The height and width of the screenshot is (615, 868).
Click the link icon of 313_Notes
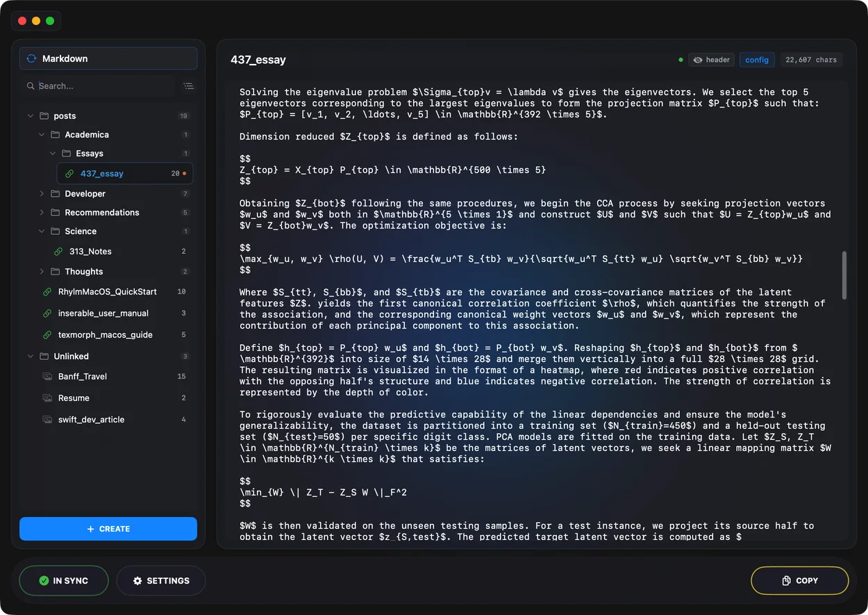click(58, 252)
